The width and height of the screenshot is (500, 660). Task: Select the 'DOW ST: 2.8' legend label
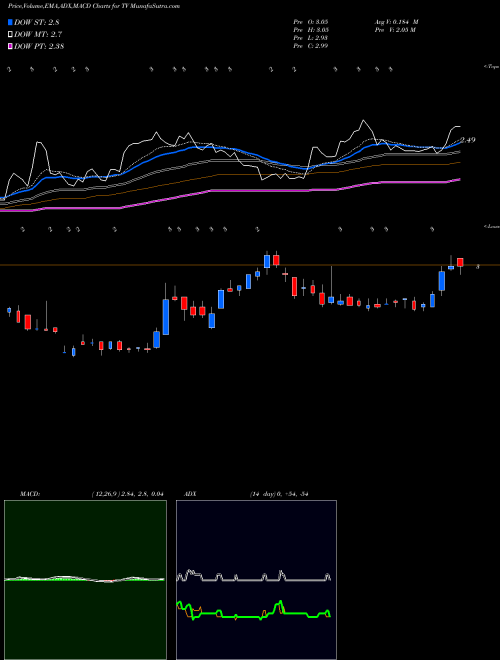click(x=39, y=22)
